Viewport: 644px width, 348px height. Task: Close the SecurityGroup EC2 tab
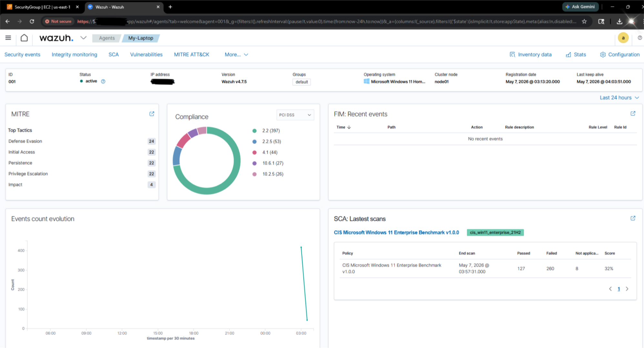coord(77,7)
